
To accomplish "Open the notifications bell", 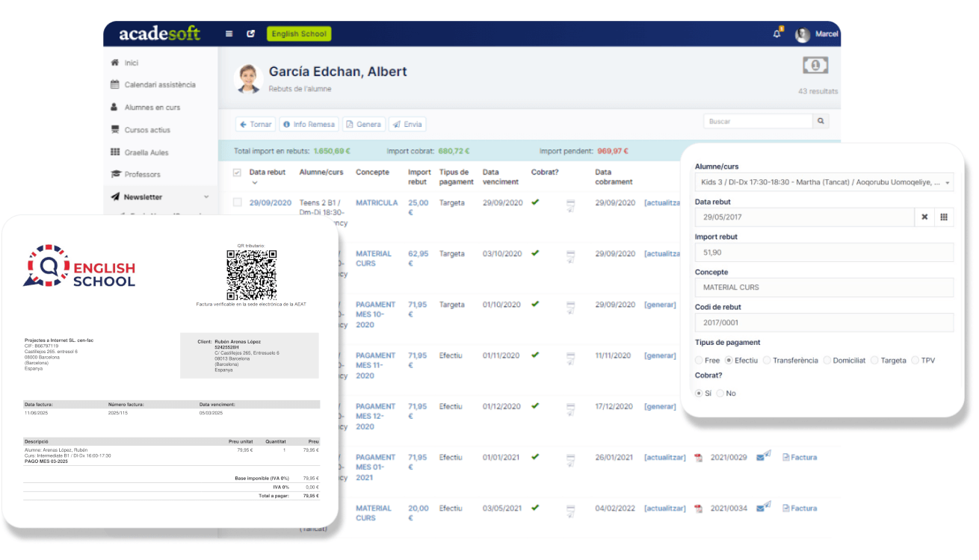I will [x=777, y=34].
